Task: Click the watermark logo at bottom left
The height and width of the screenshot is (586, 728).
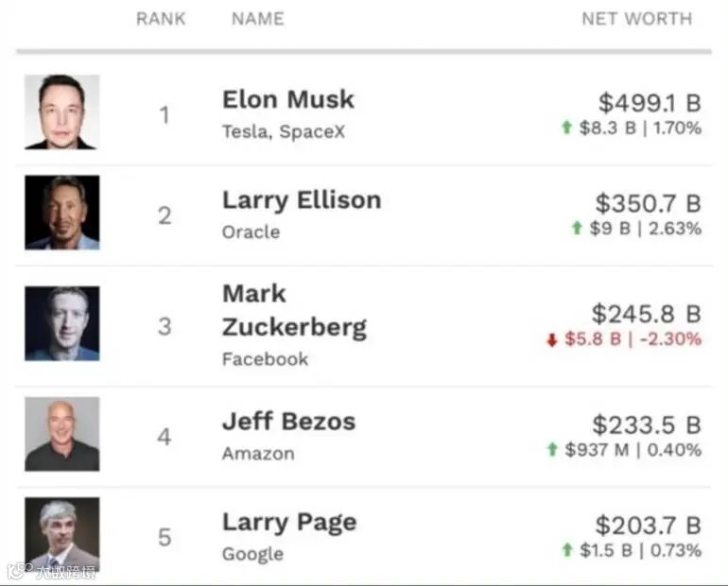Action: pos(20,571)
